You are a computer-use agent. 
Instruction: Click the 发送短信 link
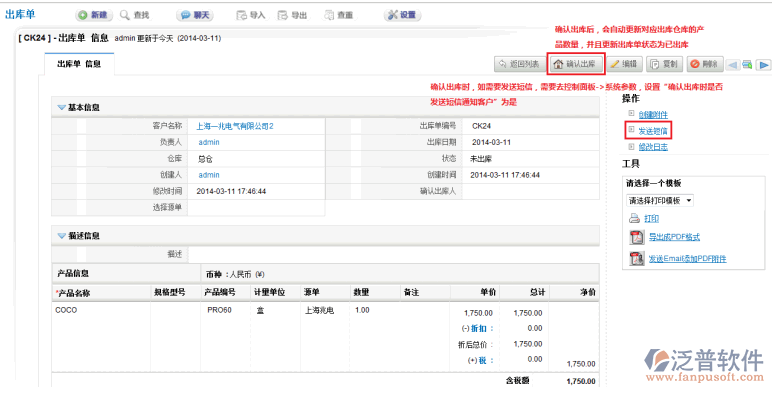tap(653, 131)
